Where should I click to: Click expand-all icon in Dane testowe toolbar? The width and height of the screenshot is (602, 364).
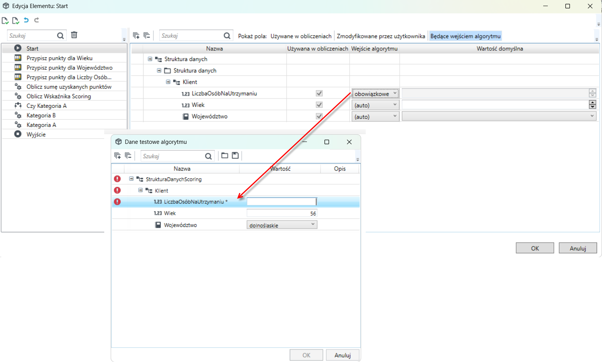coord(118,156)
